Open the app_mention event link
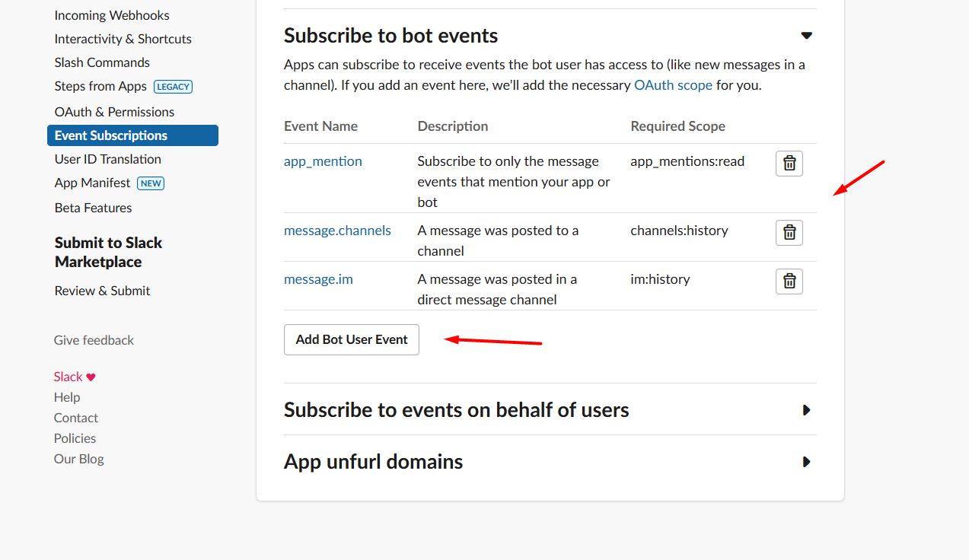The height and width of the screenshot is (560, 969). (323, 161)
